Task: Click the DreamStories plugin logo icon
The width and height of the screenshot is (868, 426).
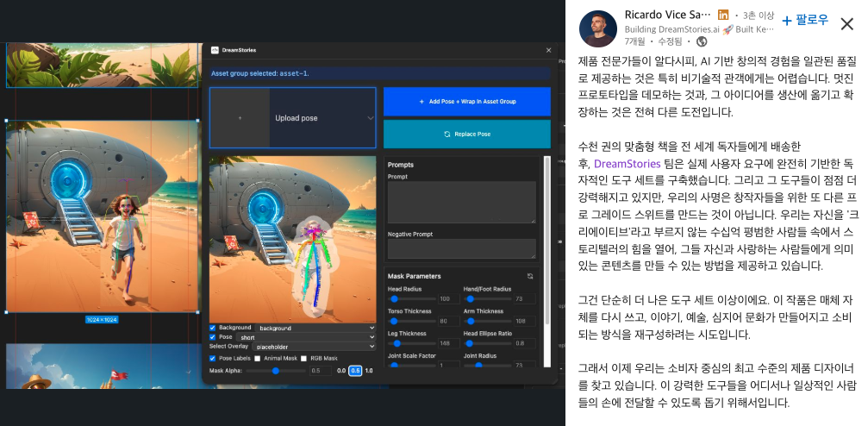Action: click(215, 51)
